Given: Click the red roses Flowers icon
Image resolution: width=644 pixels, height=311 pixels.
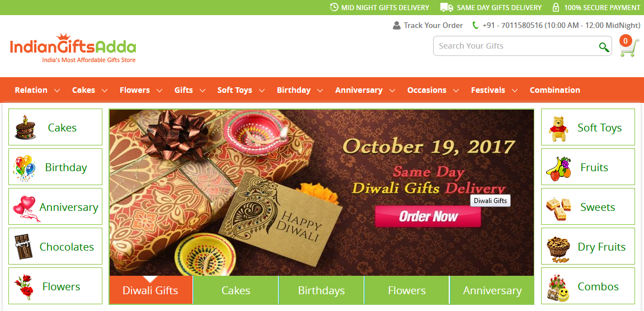Looking at the screenshot, I should click(24, 287).
